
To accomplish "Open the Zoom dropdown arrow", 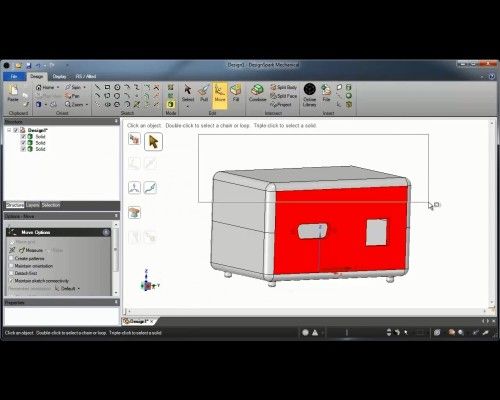I will pos(87,105).
